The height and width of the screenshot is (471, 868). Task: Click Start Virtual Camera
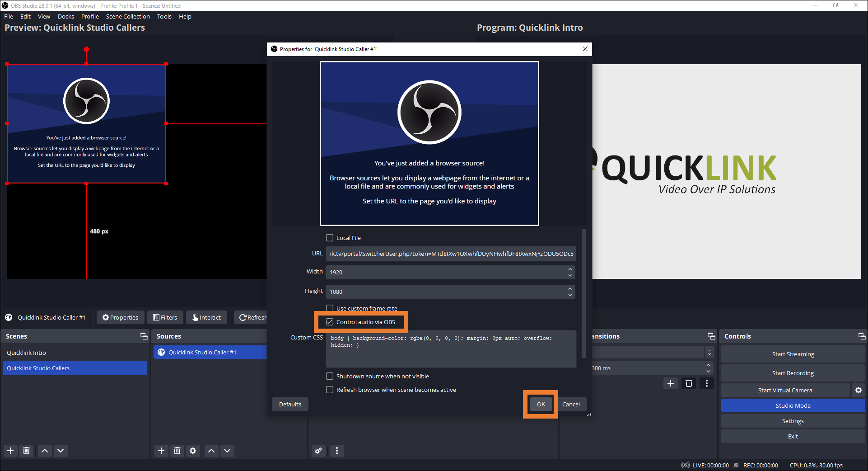785,390
